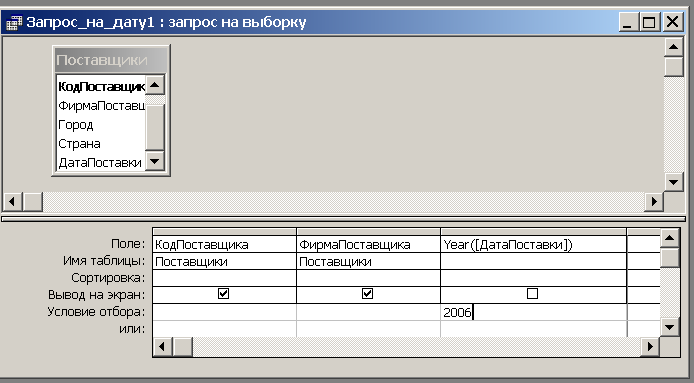Click table name cell under КодПоставщика
The width and height of the screenshot is (694, 383).
click(x=224, y=261)
